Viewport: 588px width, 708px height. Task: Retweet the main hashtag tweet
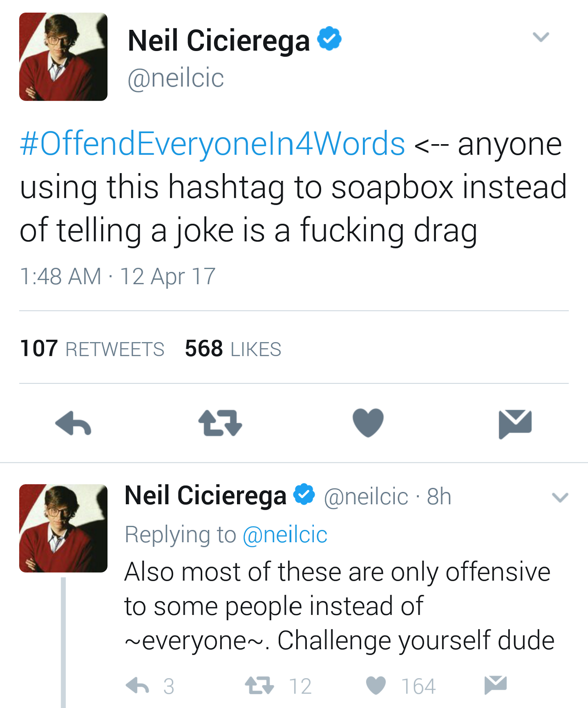click(x=220, y=423)
